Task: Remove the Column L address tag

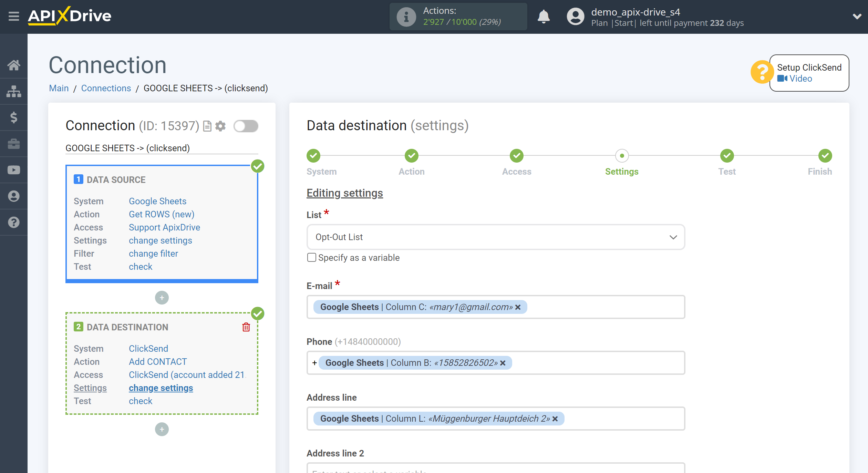Action: coord(555,419)
